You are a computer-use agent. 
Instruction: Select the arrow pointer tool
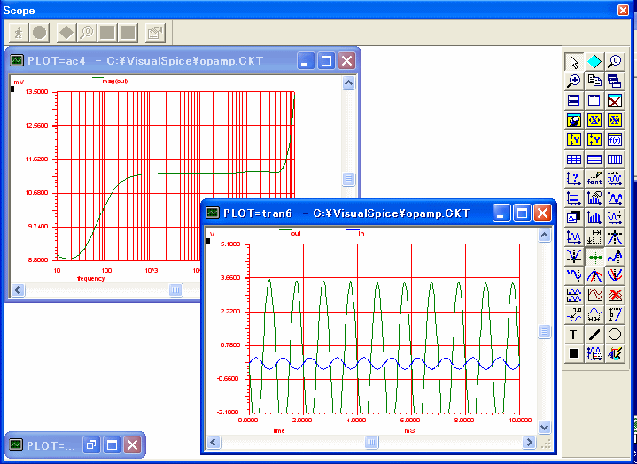[x=574, y=62]
